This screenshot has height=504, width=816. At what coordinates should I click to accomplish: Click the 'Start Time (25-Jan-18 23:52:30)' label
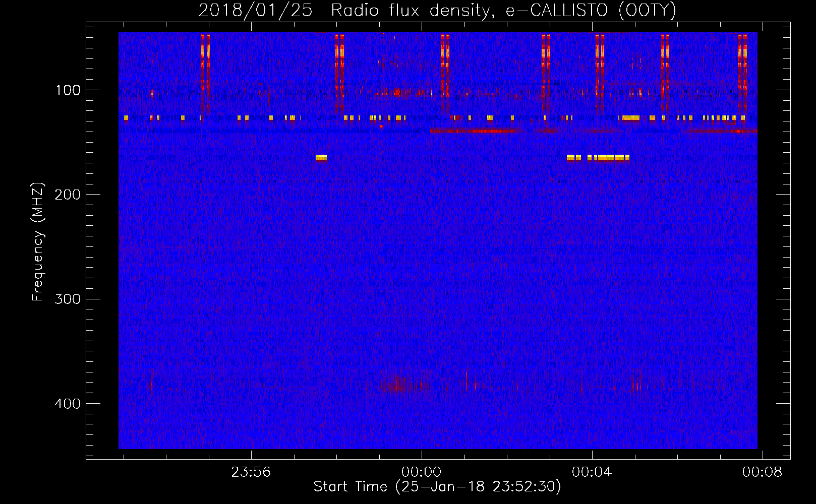coord(437,487)
